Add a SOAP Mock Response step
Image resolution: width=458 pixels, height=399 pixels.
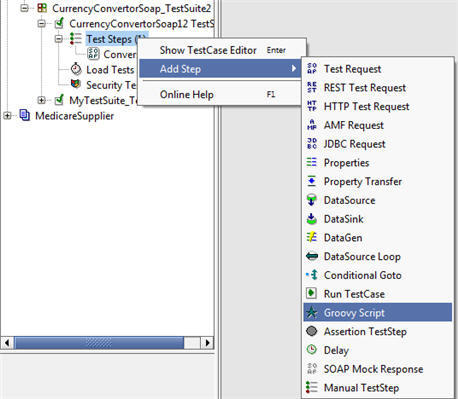378,369
